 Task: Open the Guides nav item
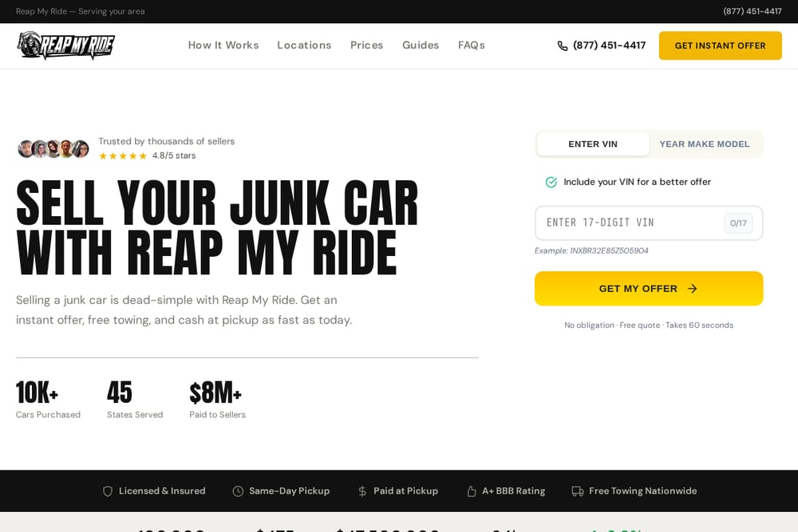click(x=421, y=45)
